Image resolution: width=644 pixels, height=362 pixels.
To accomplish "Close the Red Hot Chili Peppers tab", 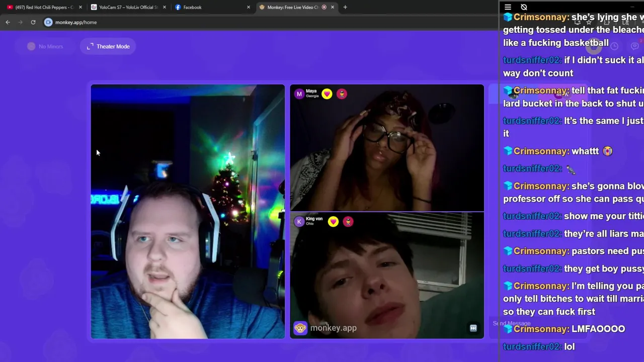I will [80, 7].
